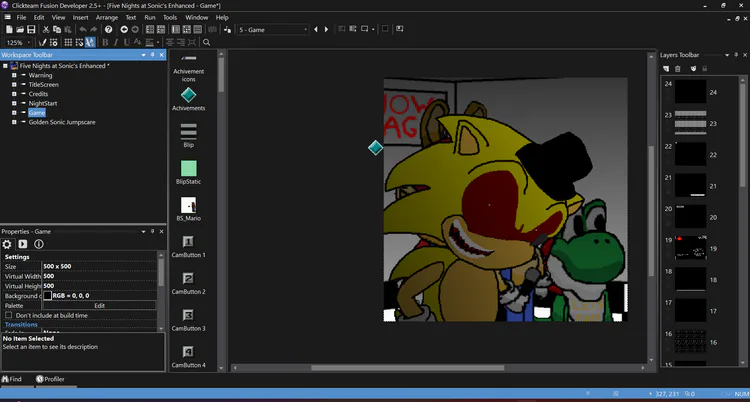Click the Cut scissors icon
Screen dimensions: 750x402
pyautogui.click(x=46, y=30)
